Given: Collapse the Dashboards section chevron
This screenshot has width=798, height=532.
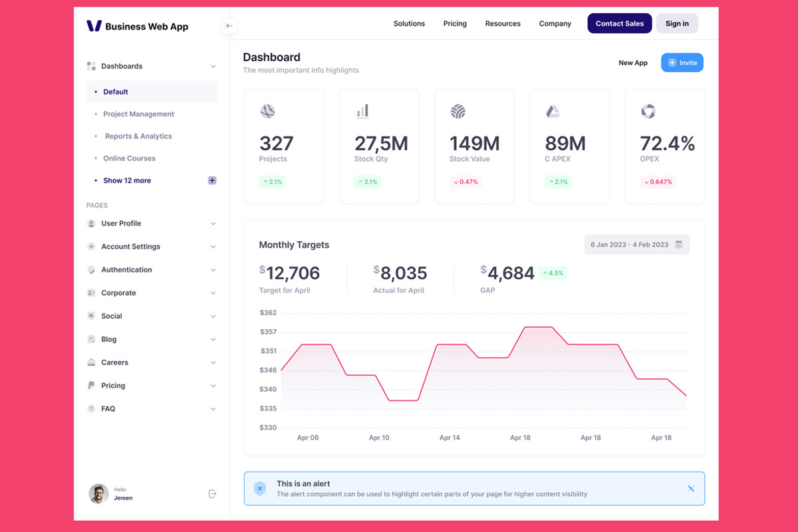Looking at the screenshot, I should coord(213,66).
